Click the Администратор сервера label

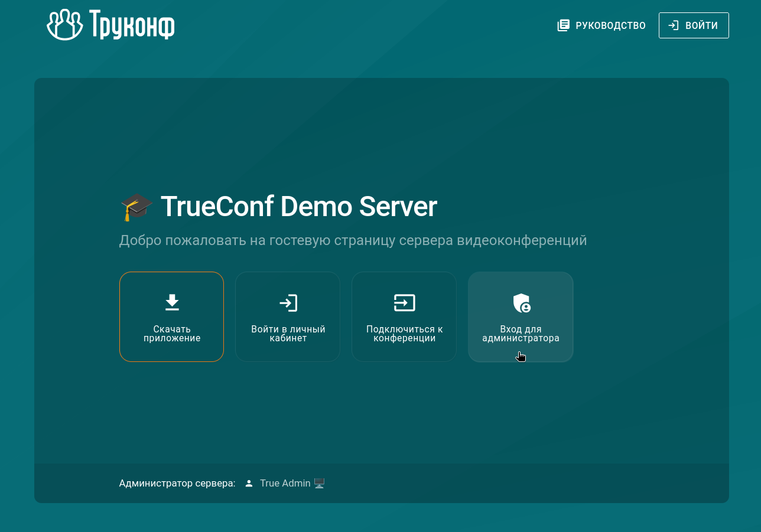pyautogui.click(x=177, y=483)
